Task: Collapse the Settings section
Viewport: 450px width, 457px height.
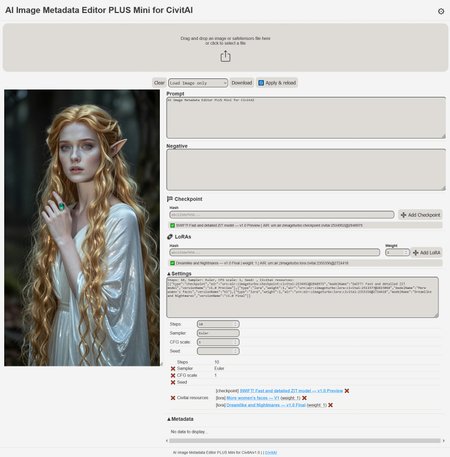Action: tap(179, 274)
